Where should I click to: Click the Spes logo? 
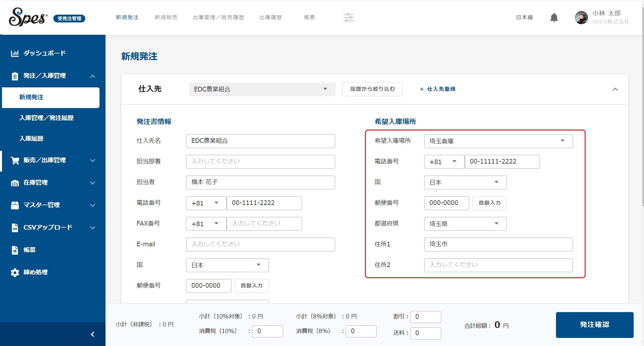click(x=28, y=17)
